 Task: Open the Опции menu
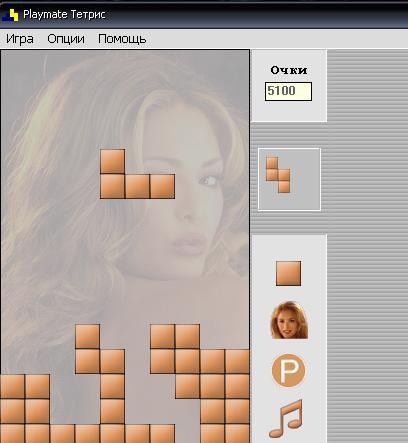[x=66, y=39]
